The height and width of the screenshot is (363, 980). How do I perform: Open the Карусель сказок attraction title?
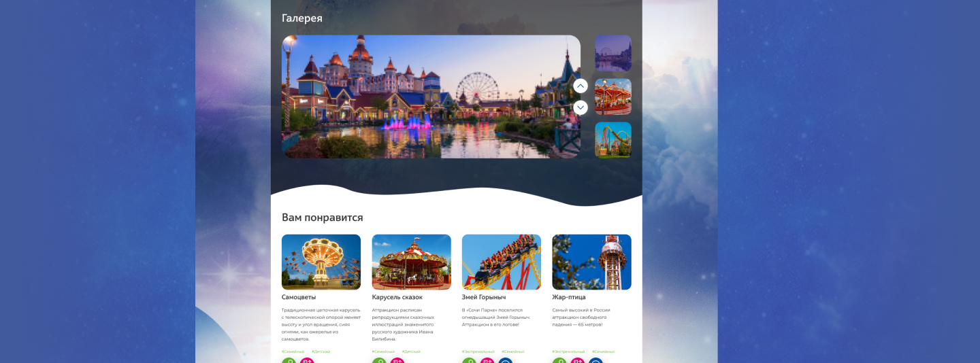point(397,297)
